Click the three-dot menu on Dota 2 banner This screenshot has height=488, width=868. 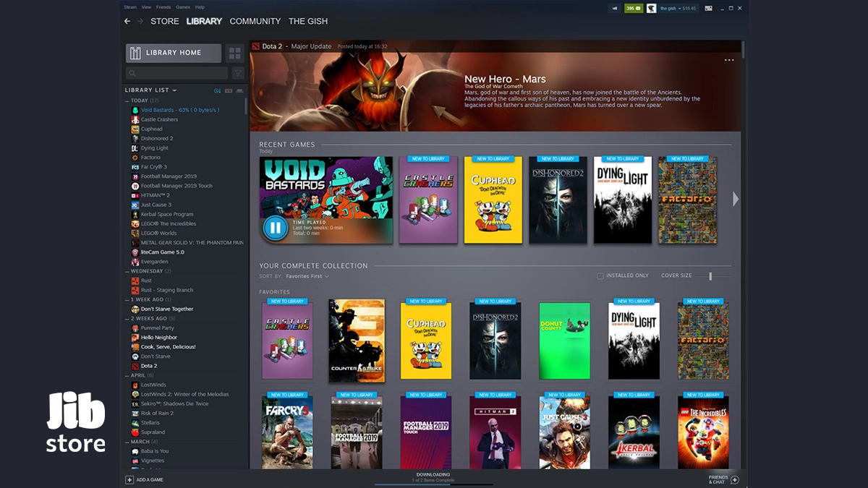729,60
